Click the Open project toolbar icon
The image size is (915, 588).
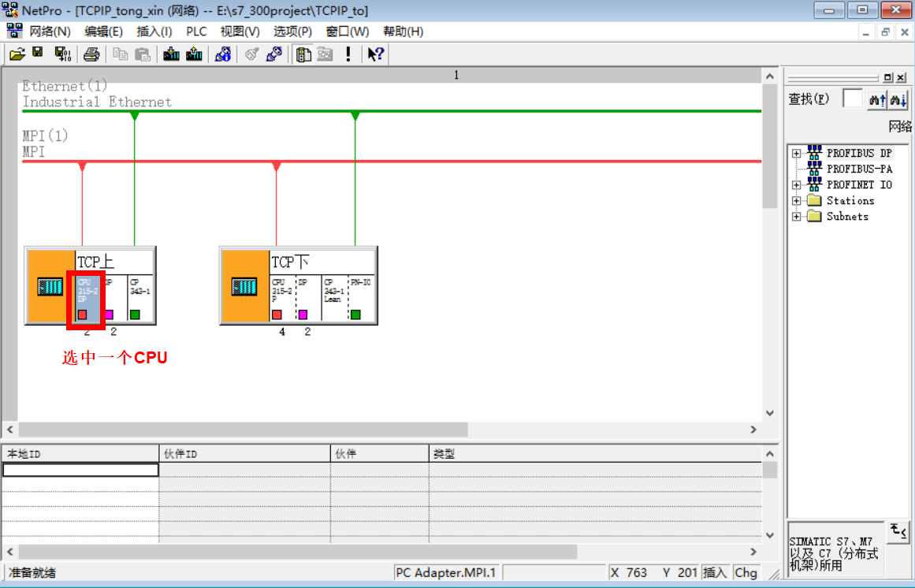point(17,54)
